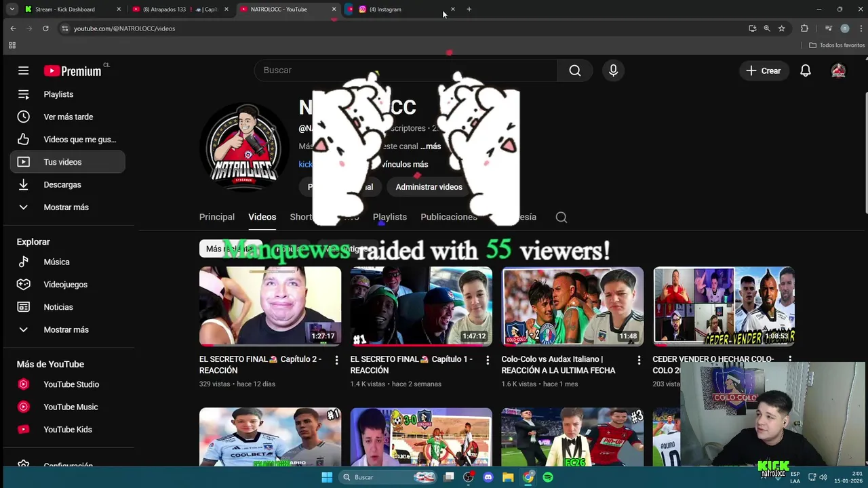Play Colo-Colo vs Audax Italiano thumbnail

click(572, 306)
